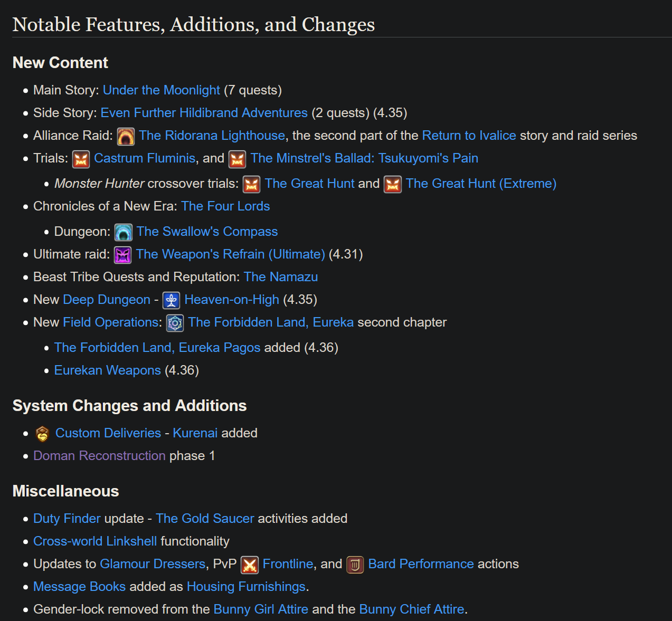This screenshot has width=672, height=621.
Task: Open the visited Doman Reconstruction link
Action: point(99,456)
